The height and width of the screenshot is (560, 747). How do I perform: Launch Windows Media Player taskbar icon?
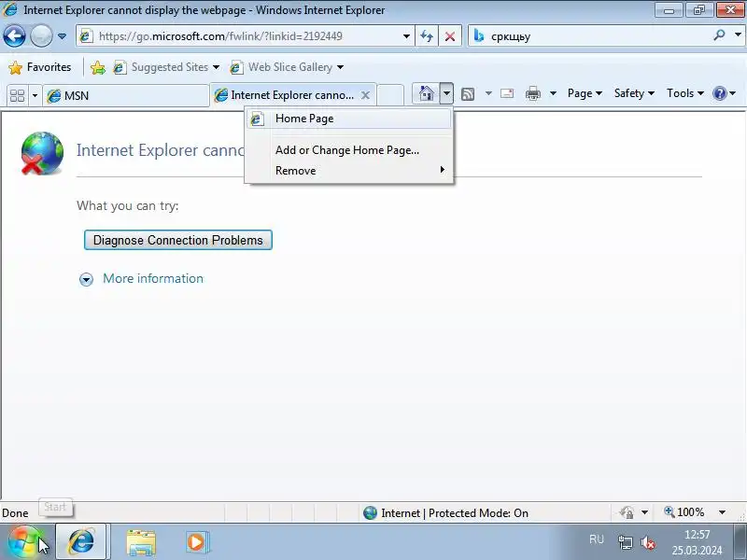(196, 542)
